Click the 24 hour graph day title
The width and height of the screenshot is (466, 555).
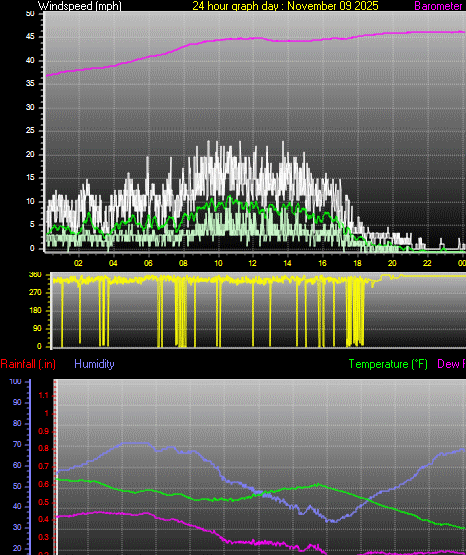(285, 6)
